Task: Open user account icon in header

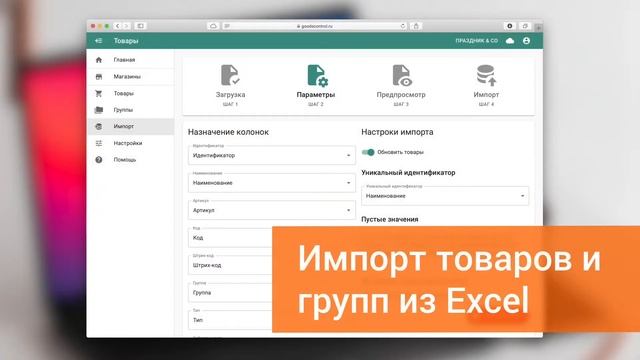Action: click(x=527, y=41)
